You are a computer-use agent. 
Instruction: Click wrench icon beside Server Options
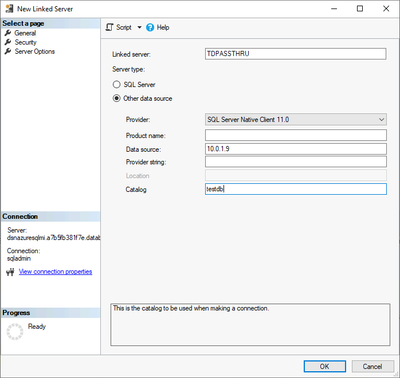[8, 51]
